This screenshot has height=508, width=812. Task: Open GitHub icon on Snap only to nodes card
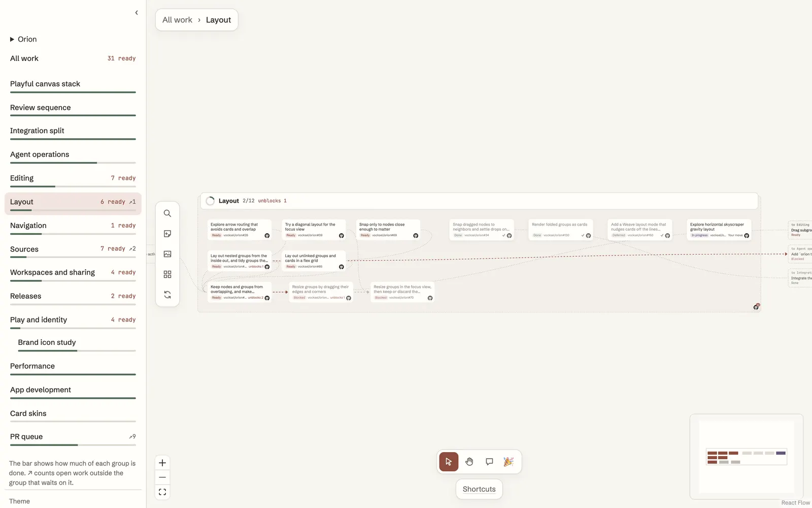coord(416,236)
